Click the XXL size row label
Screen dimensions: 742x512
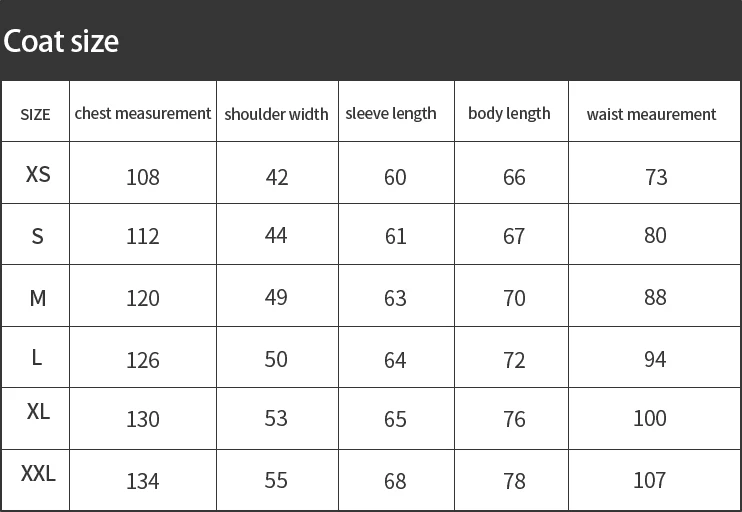pos(38,473)
